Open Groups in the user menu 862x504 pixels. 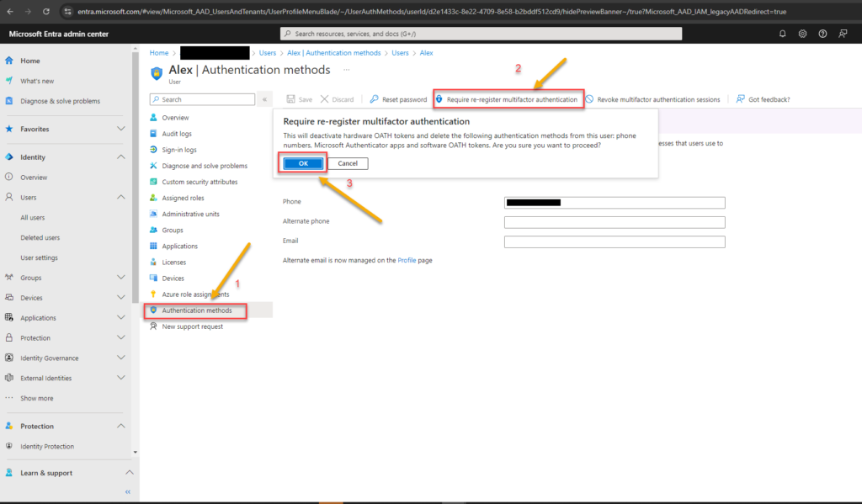(173, 230)
